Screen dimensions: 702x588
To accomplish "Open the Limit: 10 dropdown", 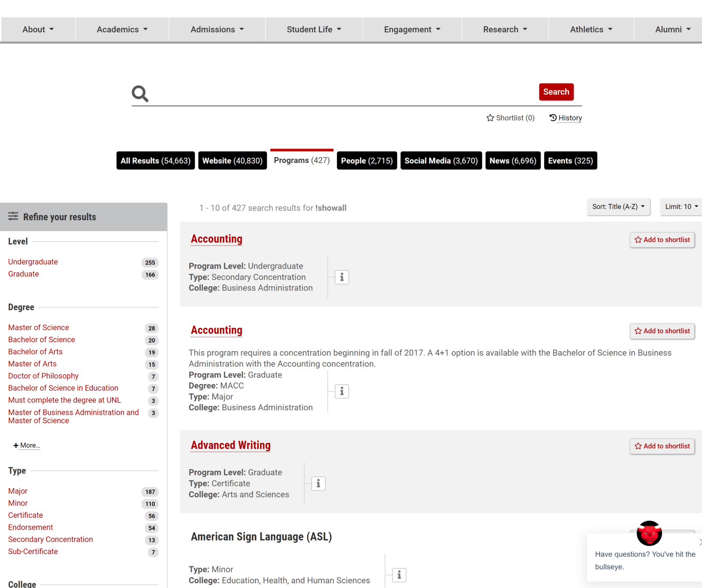I will click(x=681, y=206).
